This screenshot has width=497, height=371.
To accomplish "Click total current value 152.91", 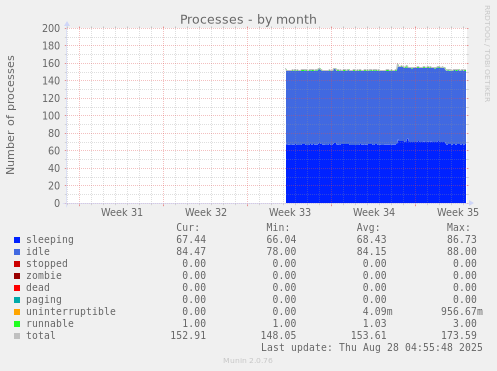I will tap(188, 336).
